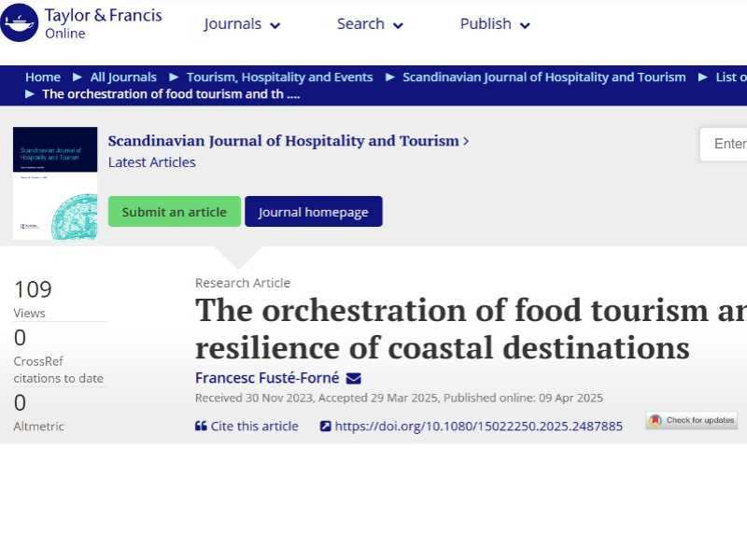Click the Check for updates badge
The image size is (747, 560).
[692, 420]
